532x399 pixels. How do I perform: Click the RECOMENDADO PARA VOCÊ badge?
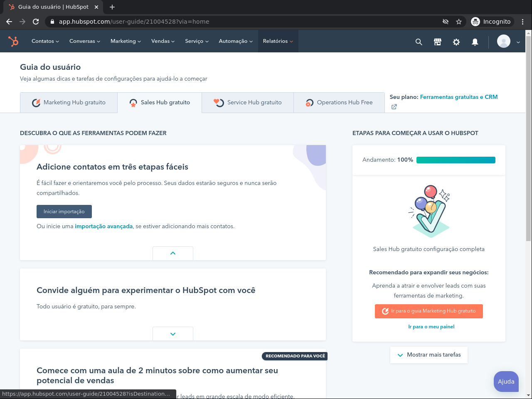(295, 356)
